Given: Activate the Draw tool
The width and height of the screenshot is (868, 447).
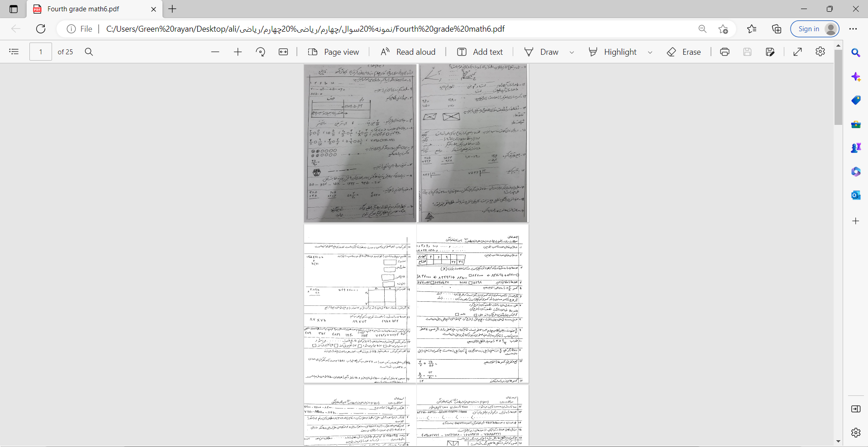Looking at the screenshot, I should coord(541,52).
